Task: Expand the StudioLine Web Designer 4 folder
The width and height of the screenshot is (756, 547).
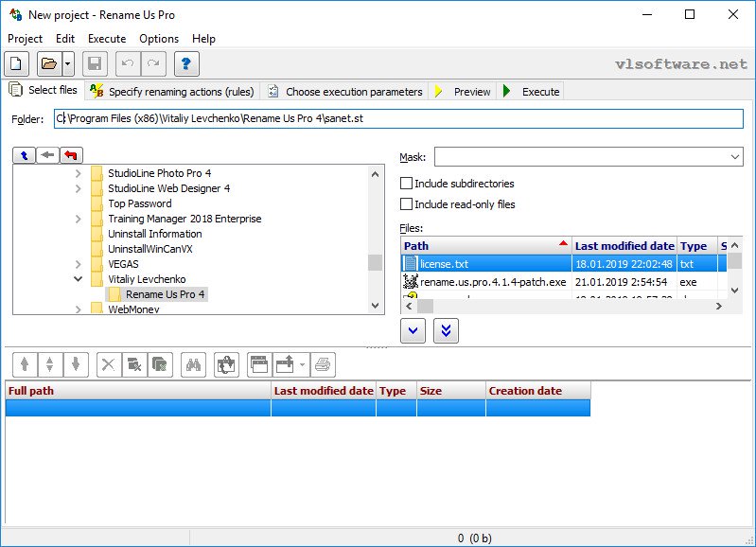Action: point(79,188)
